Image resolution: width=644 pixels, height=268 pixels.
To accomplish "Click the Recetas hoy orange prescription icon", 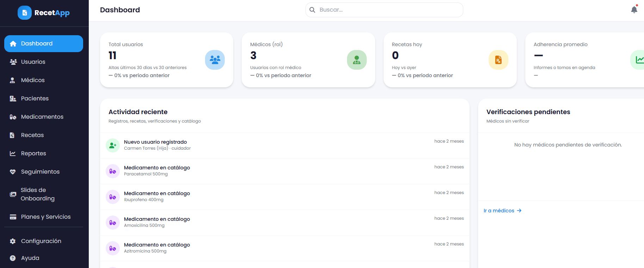I will (x=499, y=60).
